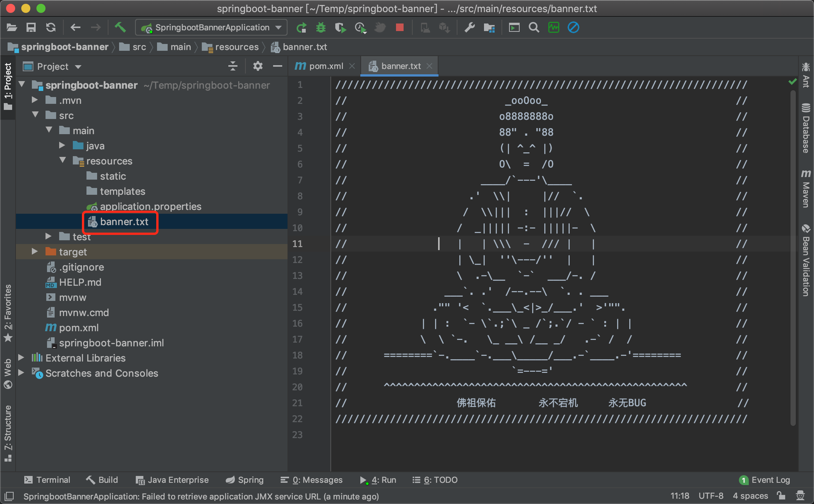Click the green monitor activity icon
This screenshot has height=504, width=814.
pos(554,28)
